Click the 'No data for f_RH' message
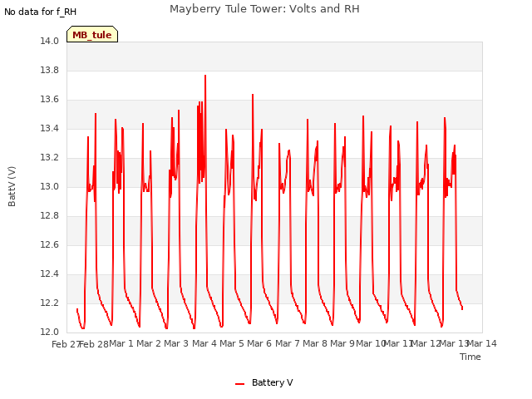Viewport: 532px width, 399px height. (41, 12)
